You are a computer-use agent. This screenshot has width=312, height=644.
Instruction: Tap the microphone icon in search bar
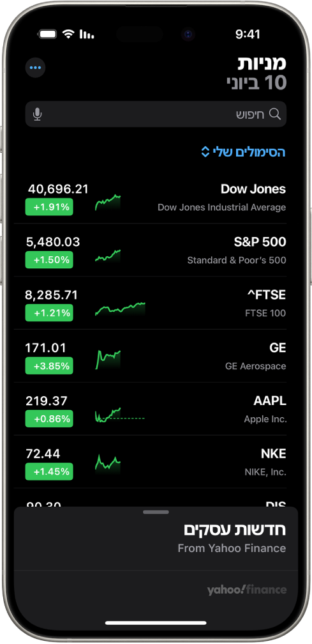click(37, 114)
